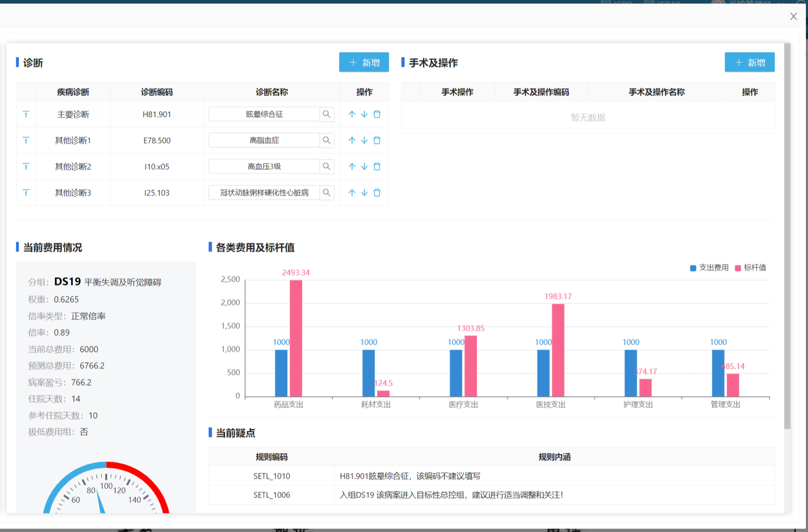The image size is (808, 532).
Task: Click the 医技支出 benchmark bar 1983.17
Action: (558, 350)
